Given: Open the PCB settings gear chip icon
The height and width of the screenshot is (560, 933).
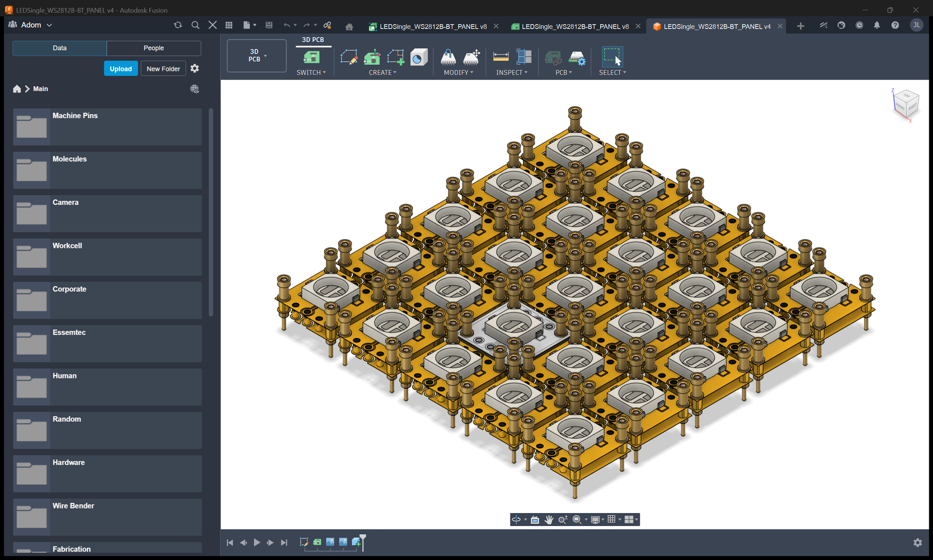Looking at the screenshot, I should click(x=577, y=58).
